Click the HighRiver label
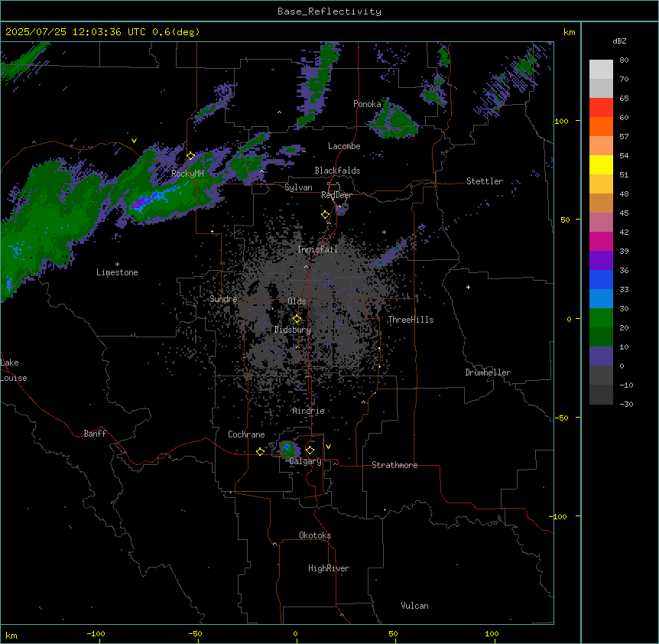Viewport: 659px width, 644px height. click(x=329, y=568)
